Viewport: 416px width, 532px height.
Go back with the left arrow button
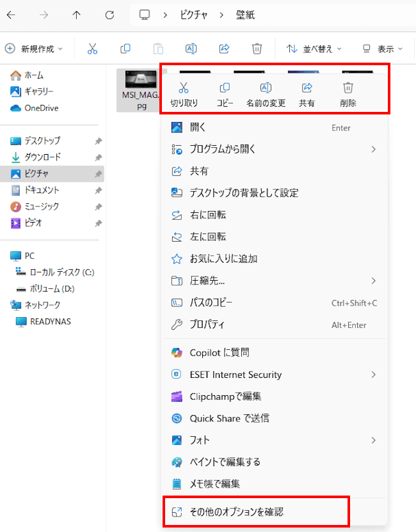click(x=12, y=15)
